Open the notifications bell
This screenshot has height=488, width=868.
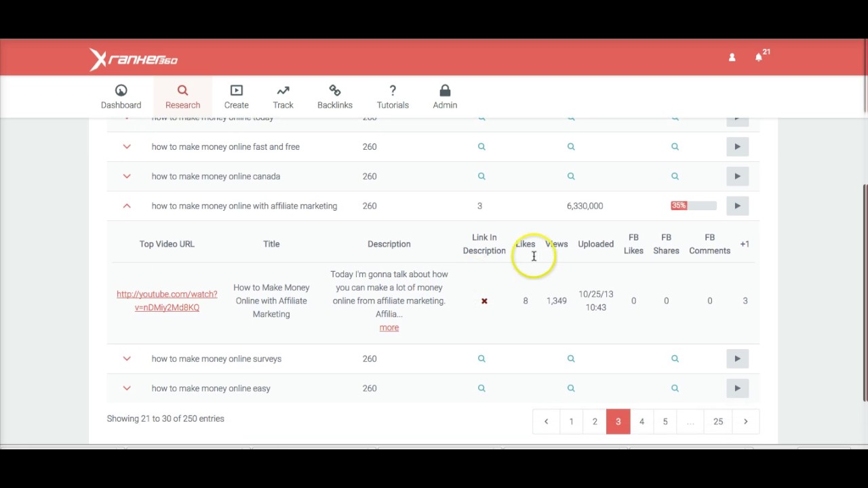tap(759, 57)
